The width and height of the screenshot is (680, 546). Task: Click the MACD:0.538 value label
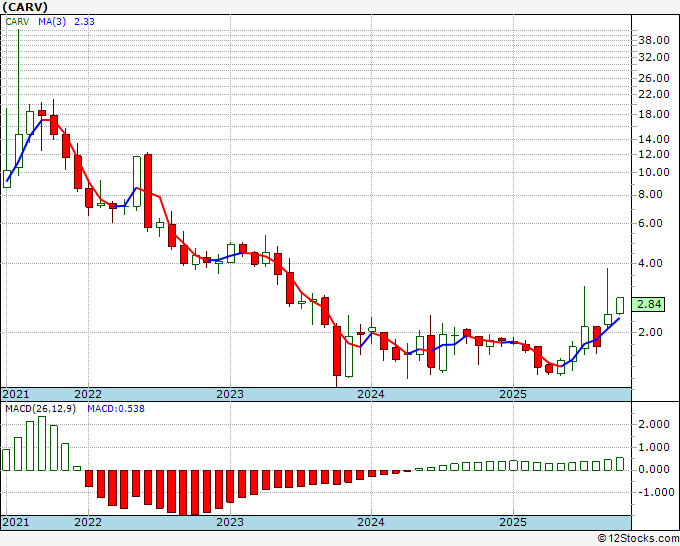pyautogui.click(x=116, y=409)
